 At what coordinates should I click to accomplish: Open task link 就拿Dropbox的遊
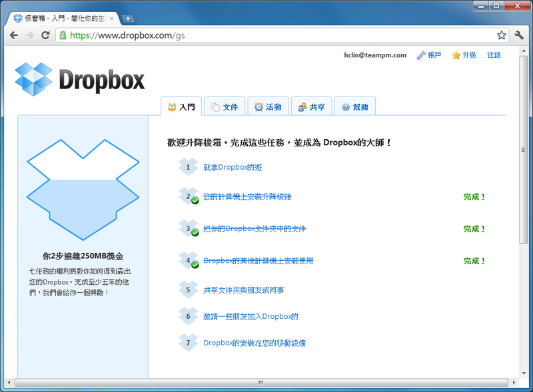pos(233,167)
